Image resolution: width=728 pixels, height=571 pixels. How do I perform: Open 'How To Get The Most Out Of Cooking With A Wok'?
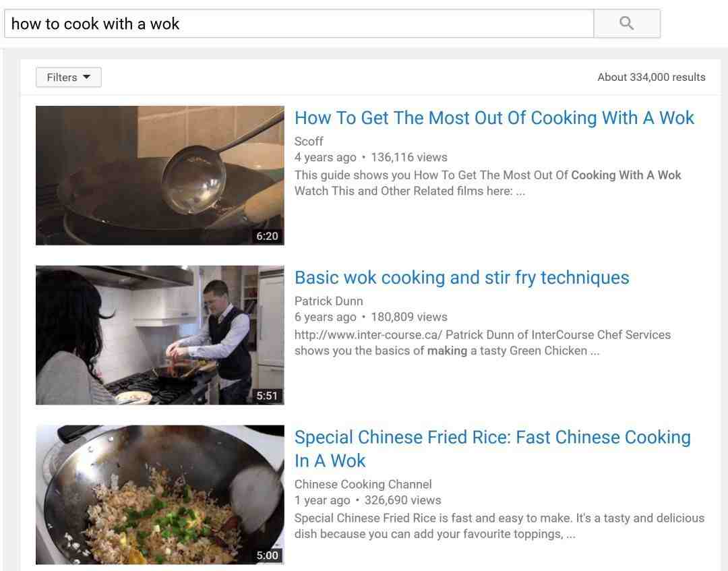coord(495,118)
